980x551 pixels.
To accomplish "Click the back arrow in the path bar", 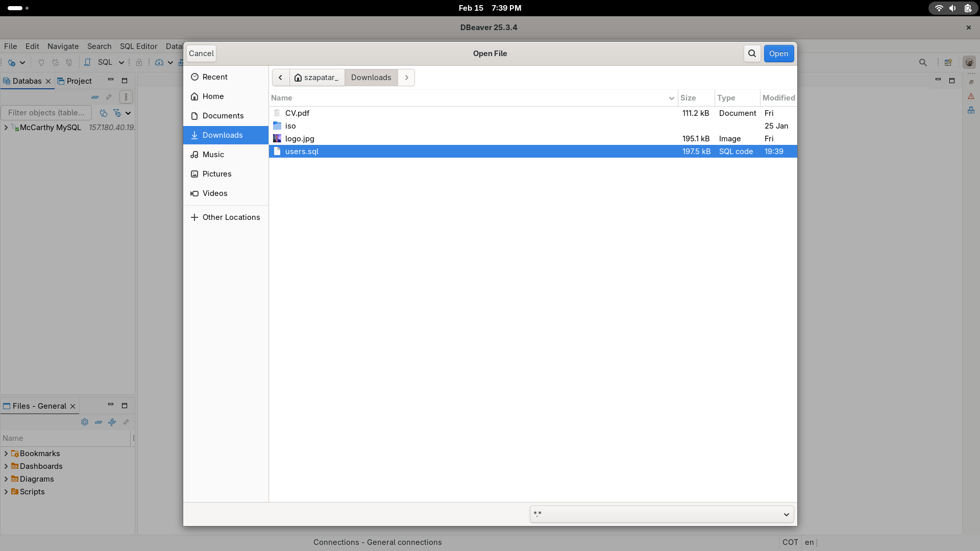I will point(280,78).
